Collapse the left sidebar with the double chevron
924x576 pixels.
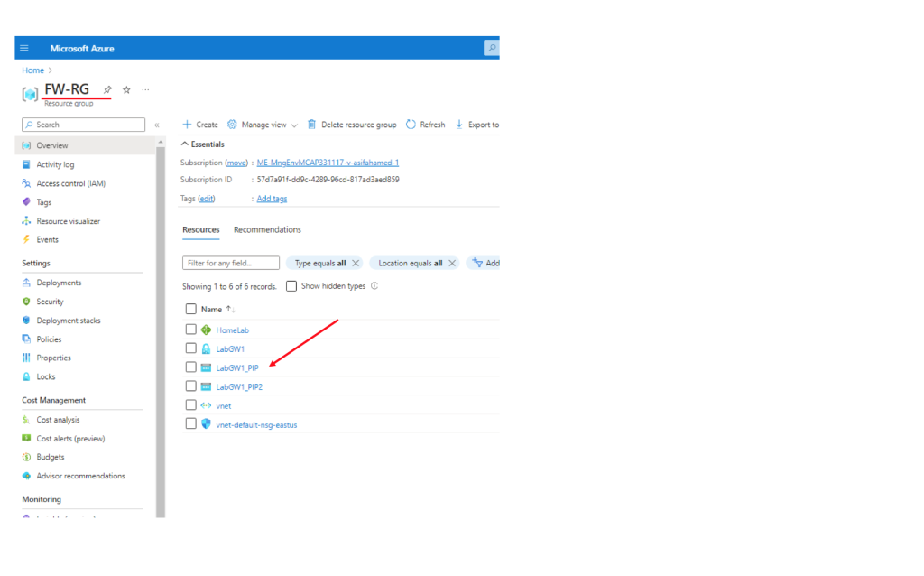[156, 125]
